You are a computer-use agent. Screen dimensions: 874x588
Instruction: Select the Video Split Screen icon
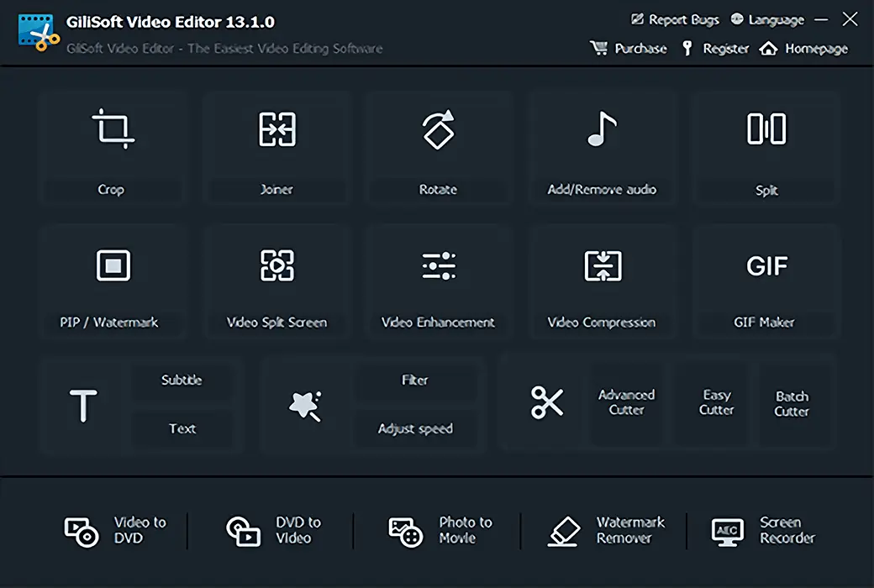(277, 265)
